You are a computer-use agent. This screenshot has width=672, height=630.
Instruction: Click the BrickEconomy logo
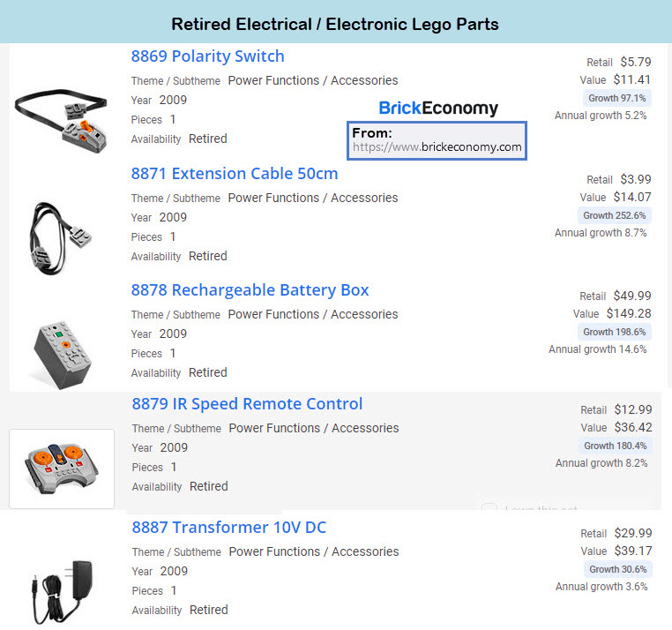438,109
